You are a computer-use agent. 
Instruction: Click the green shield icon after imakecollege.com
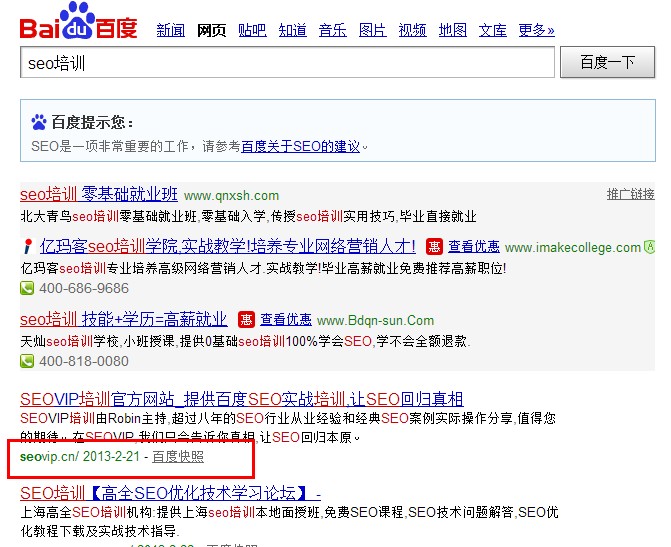click(x=650, y=247)
